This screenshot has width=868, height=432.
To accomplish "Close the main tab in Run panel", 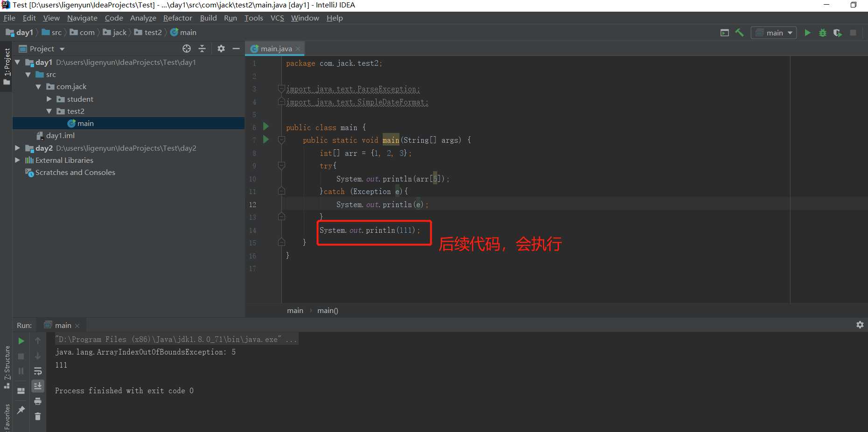I will 77,326.
